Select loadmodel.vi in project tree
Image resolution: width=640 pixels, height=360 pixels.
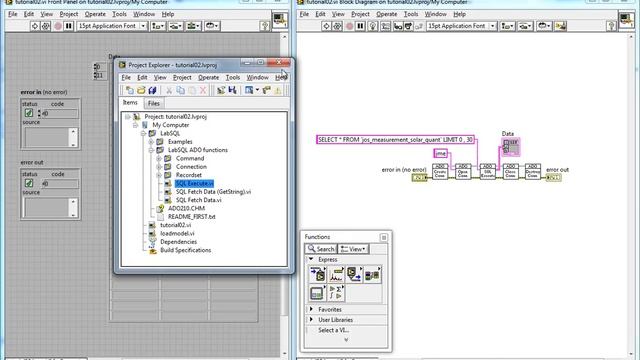[x=177, y=233]
